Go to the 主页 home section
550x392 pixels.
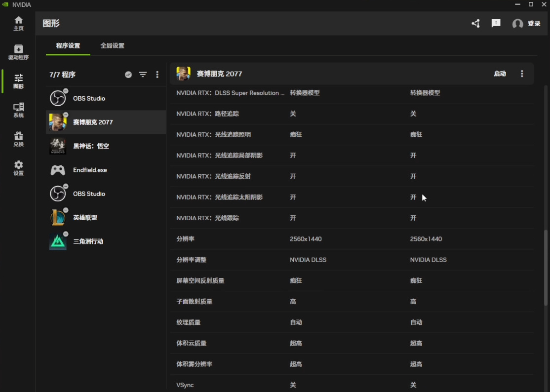coord(18,24)
